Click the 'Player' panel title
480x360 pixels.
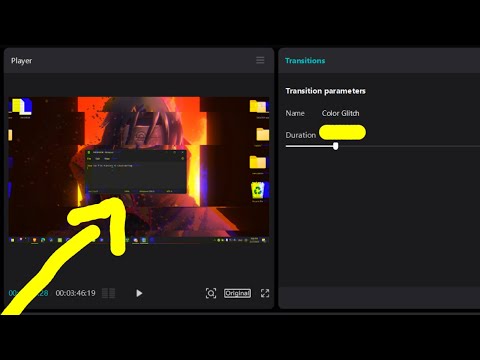coord(22,61)
